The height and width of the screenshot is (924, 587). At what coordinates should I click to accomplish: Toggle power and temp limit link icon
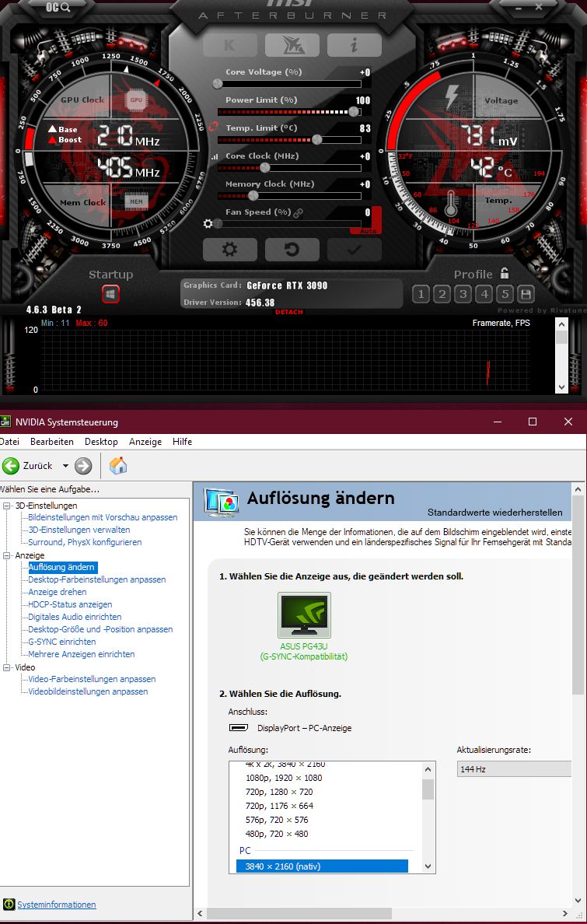pos(213,126)
